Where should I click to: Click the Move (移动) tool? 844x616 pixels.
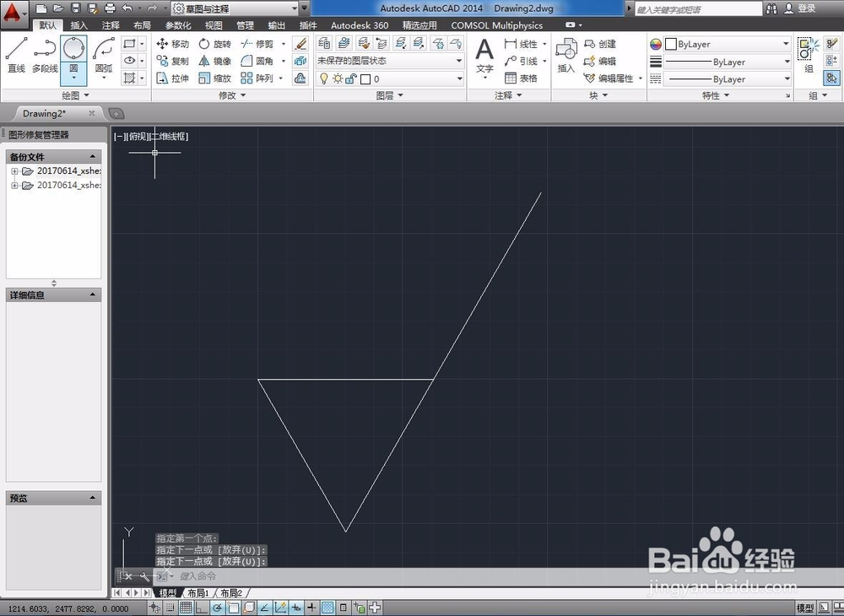173,44
